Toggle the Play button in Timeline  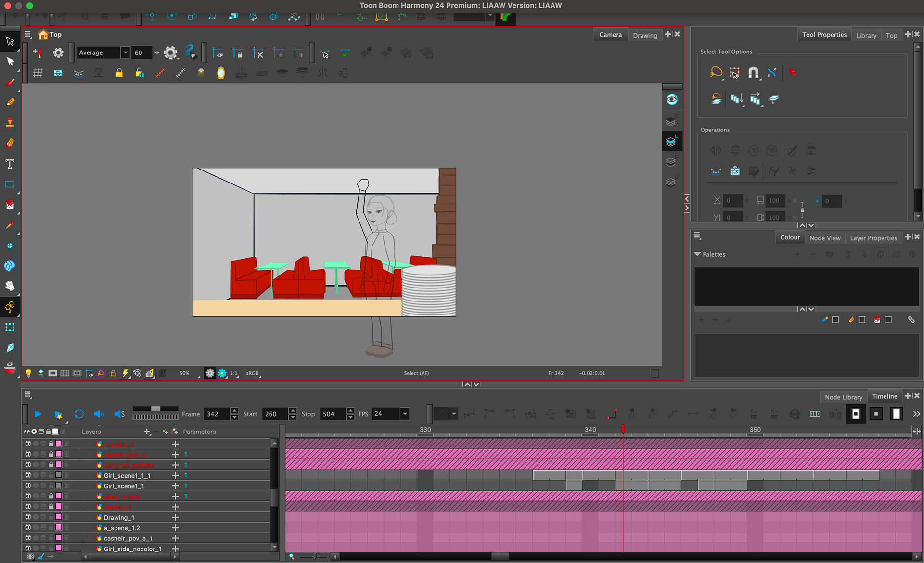point(38,414)
